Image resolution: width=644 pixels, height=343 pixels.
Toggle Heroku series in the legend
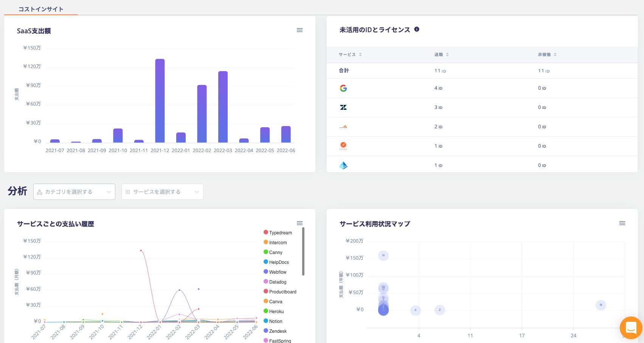pyautogui.click(x=274, y=311)
